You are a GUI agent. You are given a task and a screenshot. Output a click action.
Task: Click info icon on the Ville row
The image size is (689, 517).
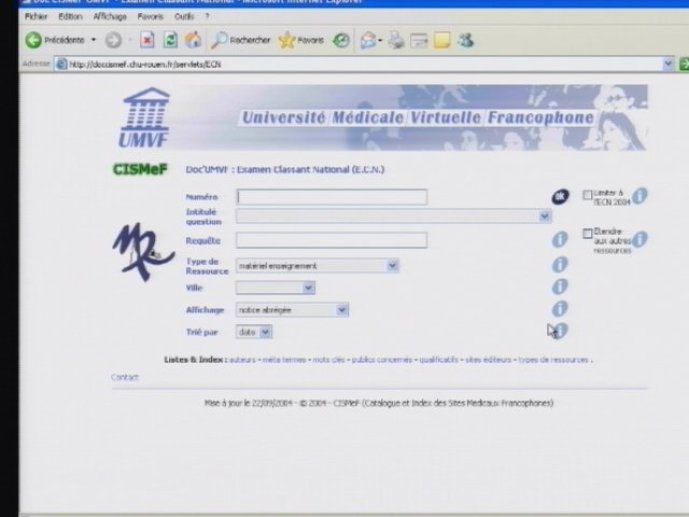[x=560, y=286]
